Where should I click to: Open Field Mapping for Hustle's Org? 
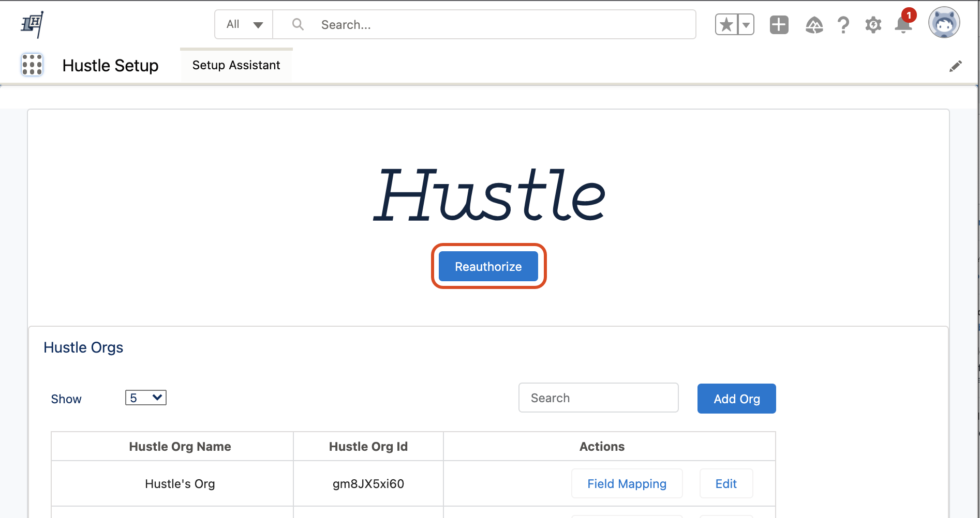tap(627, 483)
